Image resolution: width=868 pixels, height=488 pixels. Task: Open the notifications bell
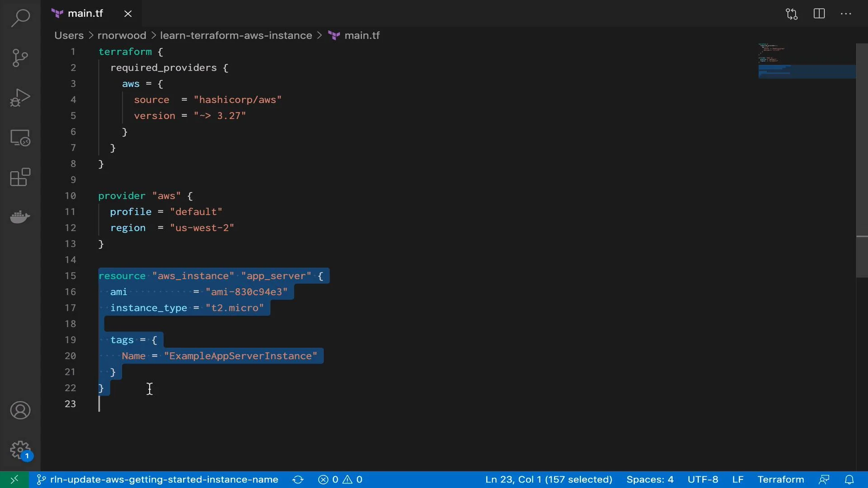849,479
